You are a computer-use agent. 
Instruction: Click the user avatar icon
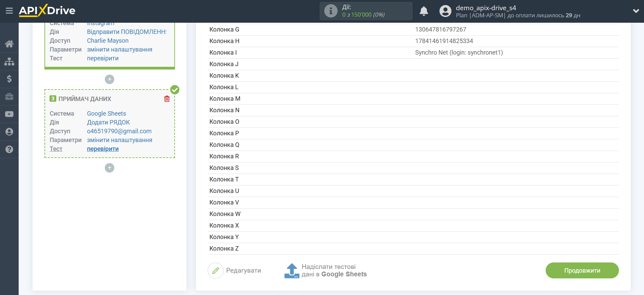[445, 11]
